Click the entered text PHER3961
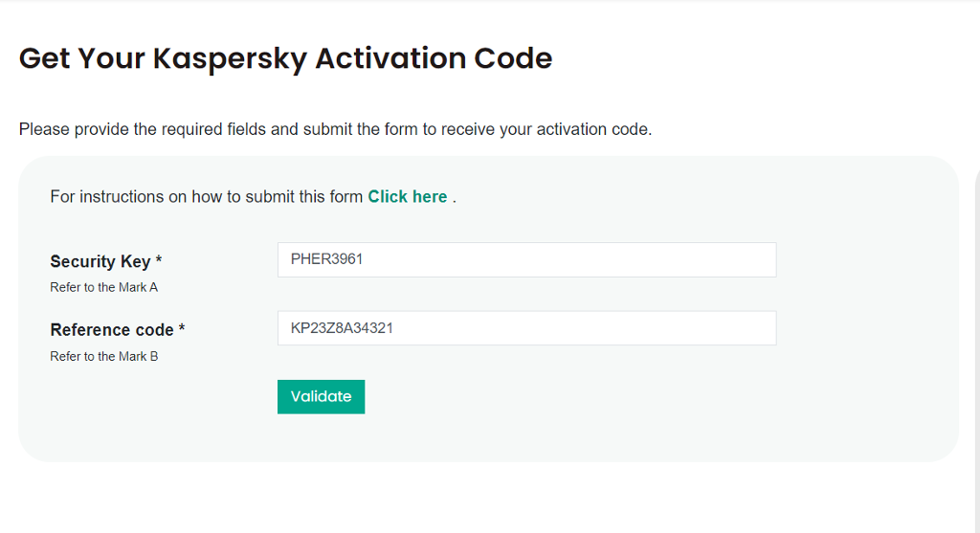Image resolution: width=980 pixels, height=533 pixels. point(326,259)
